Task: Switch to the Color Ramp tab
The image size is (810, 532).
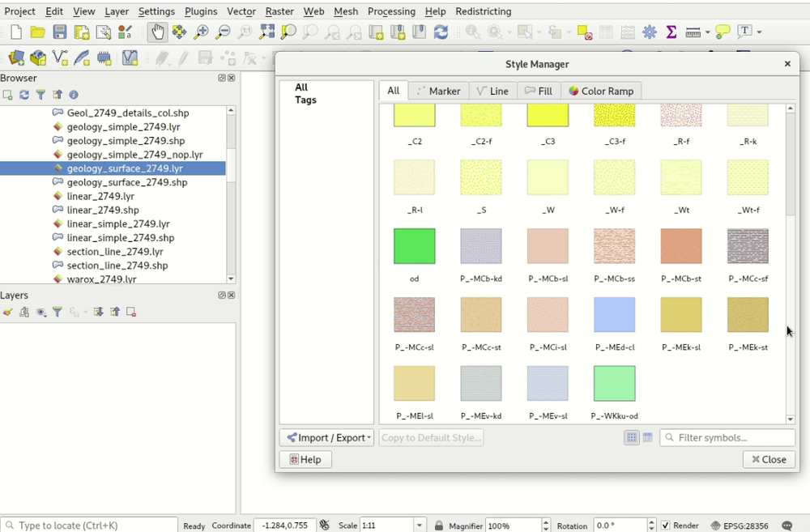Action: (x=601, y=91)
